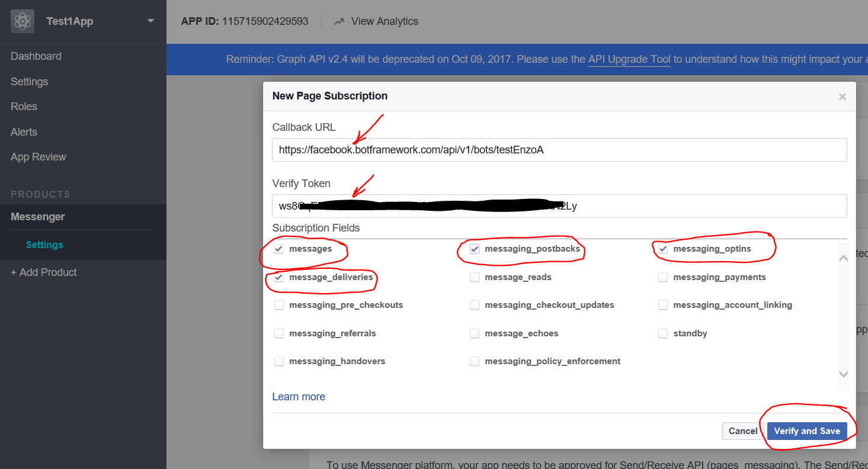Image resolution: width=868 pixels, height=469 pixels.
Task: Tick the standby checkbox
Action: tap(663, 333)
